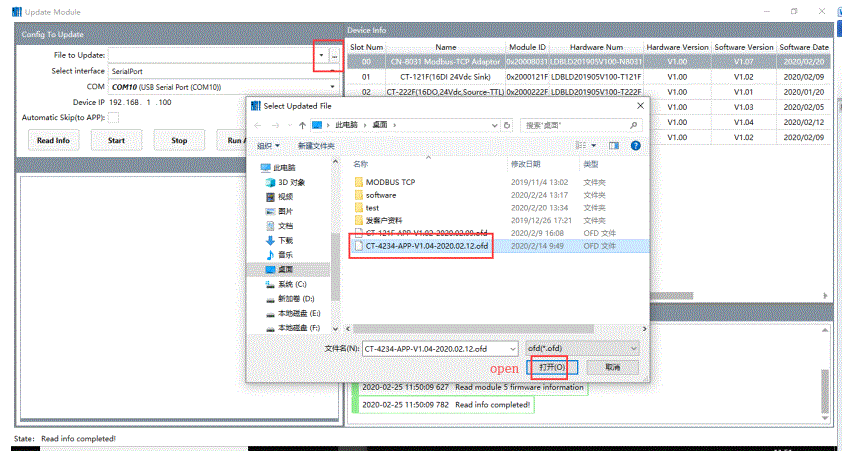
Task: Select 本地磁盘 (F:) drive
Action: pos(293,328)
